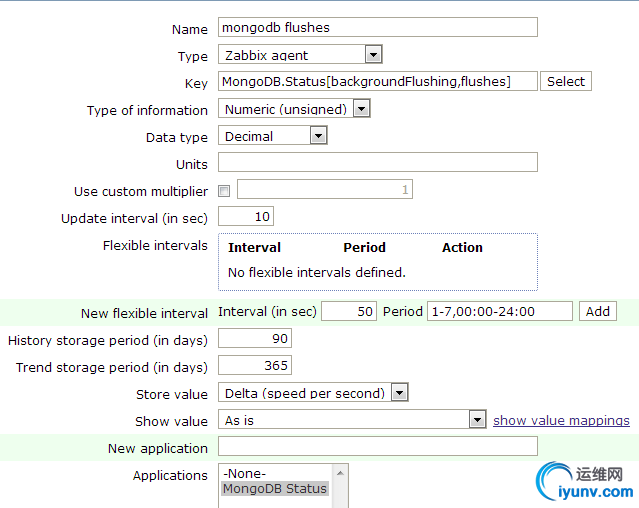This screenshot has height=508, width=639.
Task: Click the Period field for flexible interval
Action: point(499,312)
